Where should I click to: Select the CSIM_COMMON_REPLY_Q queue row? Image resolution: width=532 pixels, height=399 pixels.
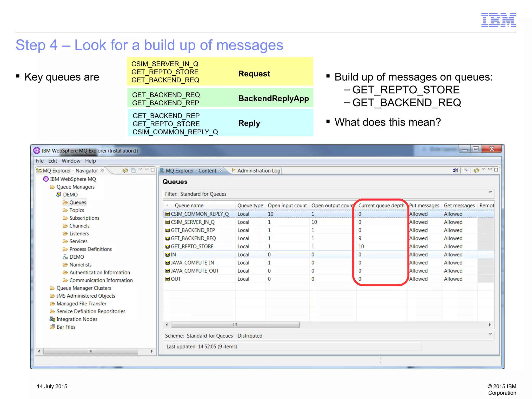(329, 214)
